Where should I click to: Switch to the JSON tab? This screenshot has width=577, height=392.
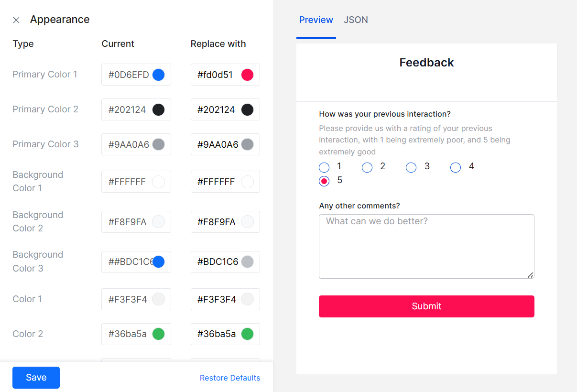coord(356,20)
